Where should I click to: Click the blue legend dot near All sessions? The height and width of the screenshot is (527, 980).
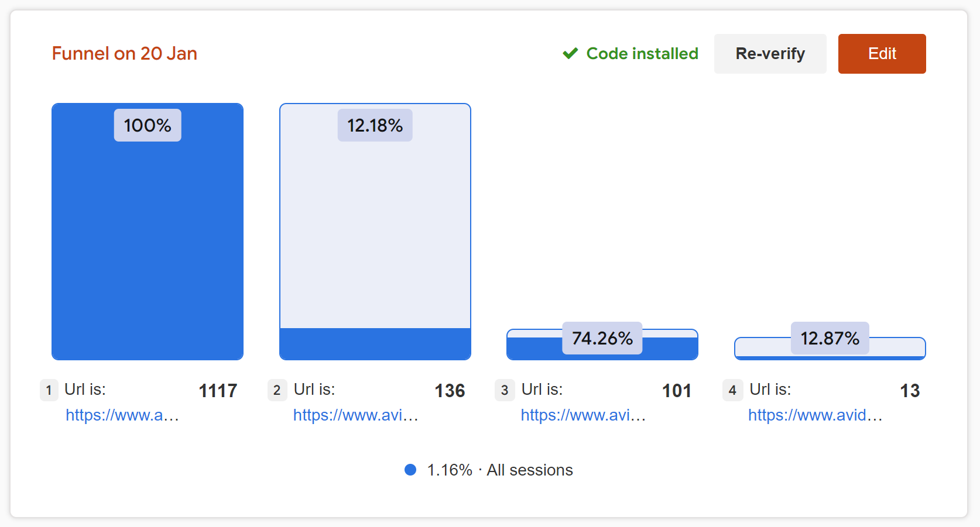[x=410, y=470]
